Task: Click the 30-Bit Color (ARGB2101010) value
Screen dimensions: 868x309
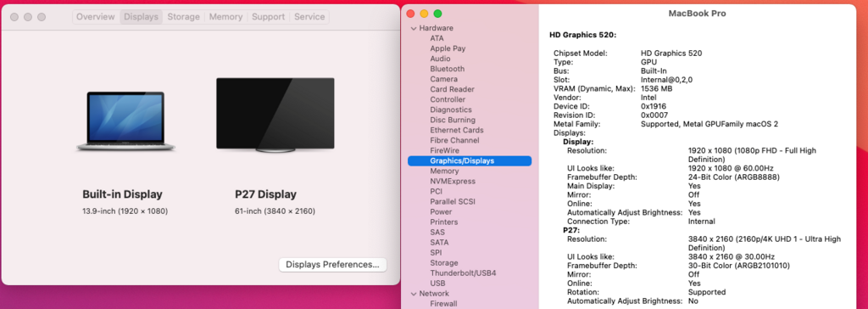Action: [x=739, y=266]
